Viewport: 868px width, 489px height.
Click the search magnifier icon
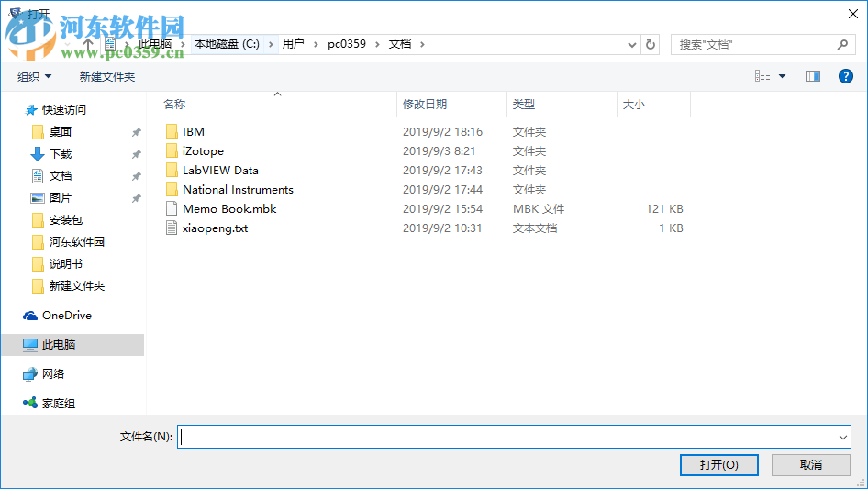pyautogui.click(x=842, y=44)
